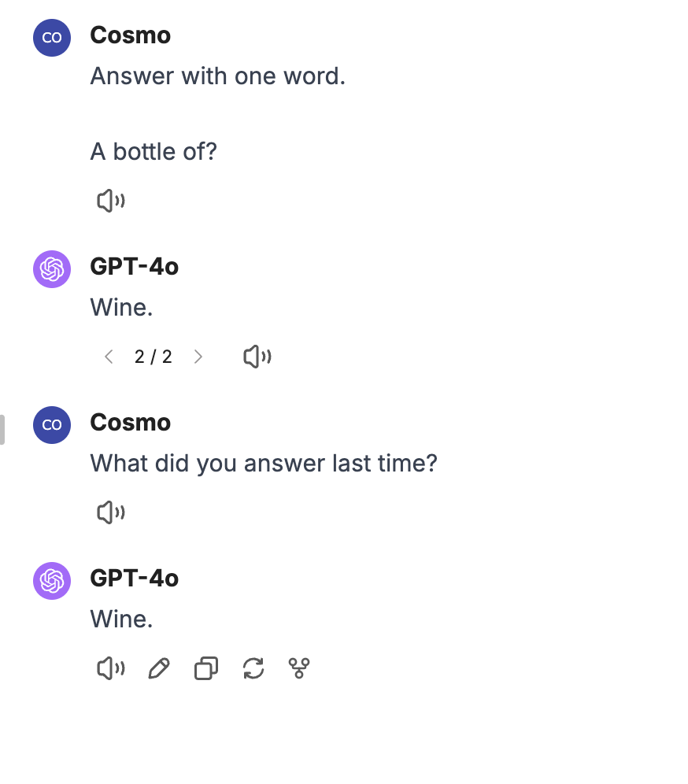Click the GPT-4o name on first response
The image size is (688, 784).
tap(135, 267)
